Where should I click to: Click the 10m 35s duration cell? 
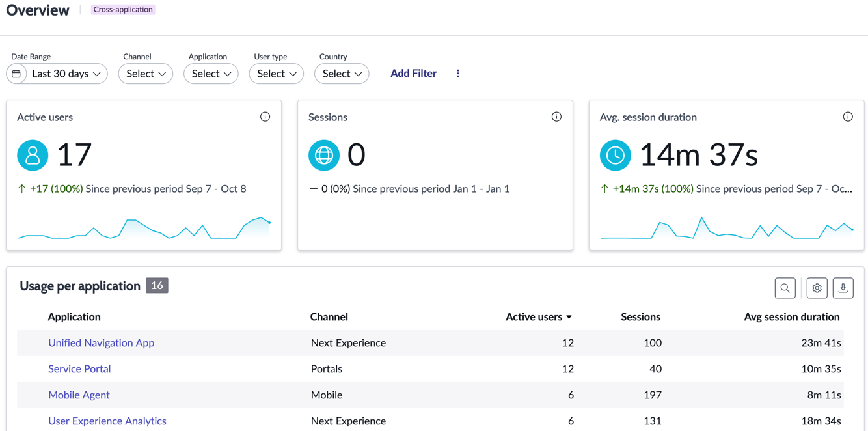821,368
